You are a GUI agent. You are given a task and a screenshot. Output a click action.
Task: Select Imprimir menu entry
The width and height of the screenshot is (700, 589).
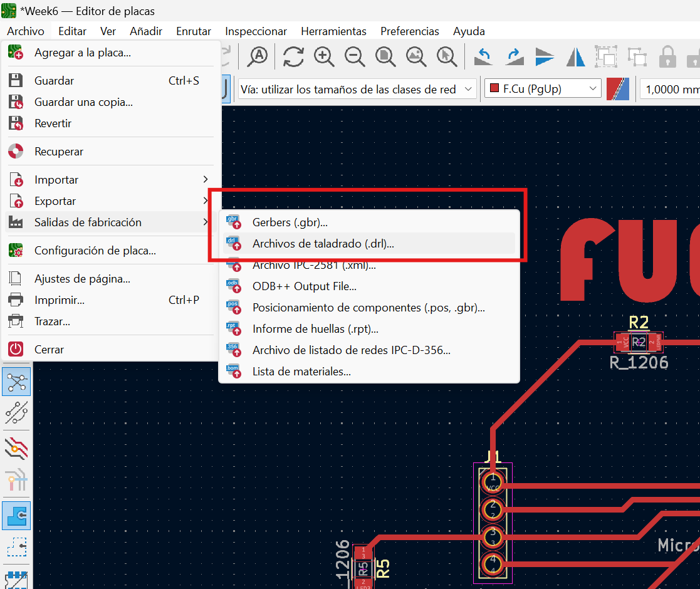[111, 300]
